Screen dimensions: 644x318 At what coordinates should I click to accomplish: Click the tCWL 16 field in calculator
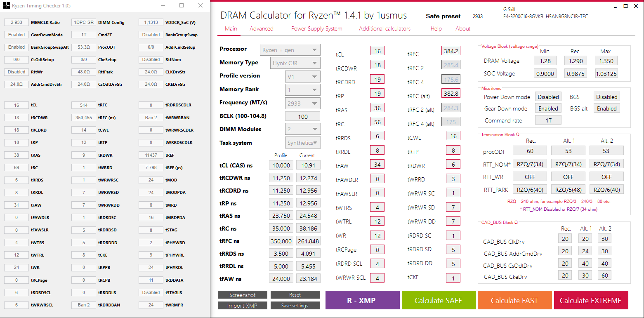tap(453, 136)
